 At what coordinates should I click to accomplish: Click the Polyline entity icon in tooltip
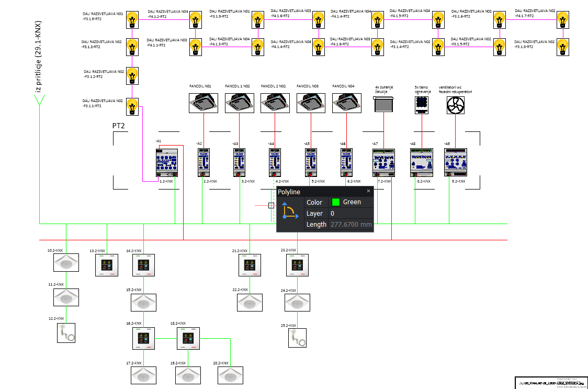coord(290,211)
